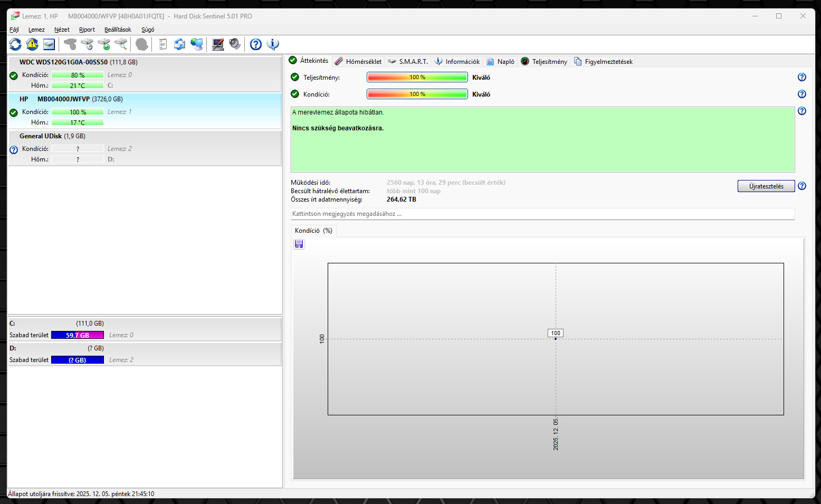Select the General UDisk drive entry
This screenshot has height=504, width=821.
145,147
